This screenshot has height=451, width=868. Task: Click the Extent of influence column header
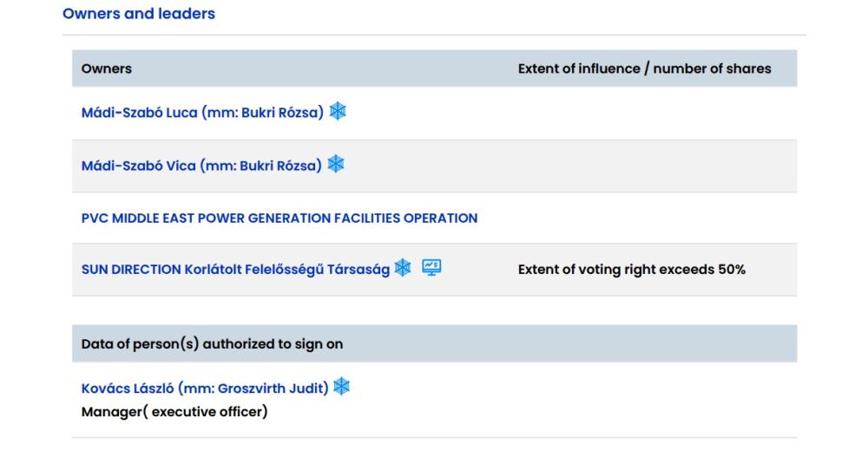(x=644, y=69)
